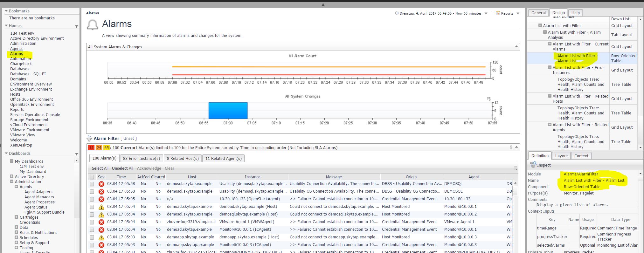
Task: Expand the Active Directory dashboards node
Action: [11, 176]
